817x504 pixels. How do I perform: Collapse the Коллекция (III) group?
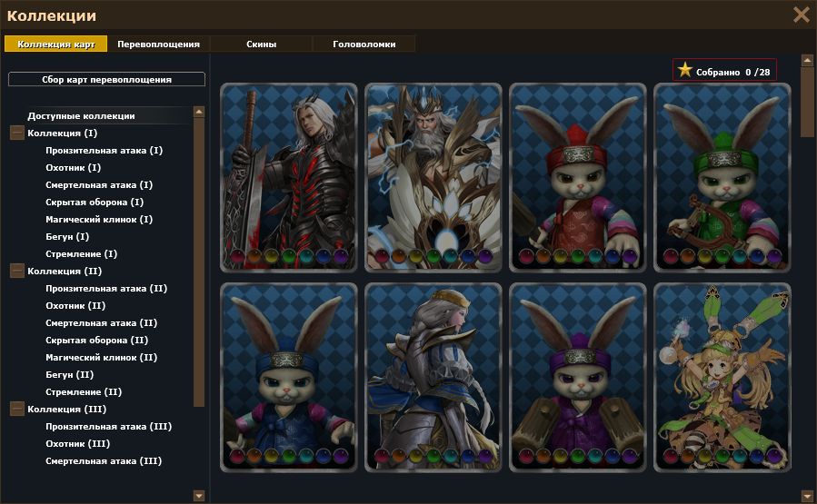[16, 409]
